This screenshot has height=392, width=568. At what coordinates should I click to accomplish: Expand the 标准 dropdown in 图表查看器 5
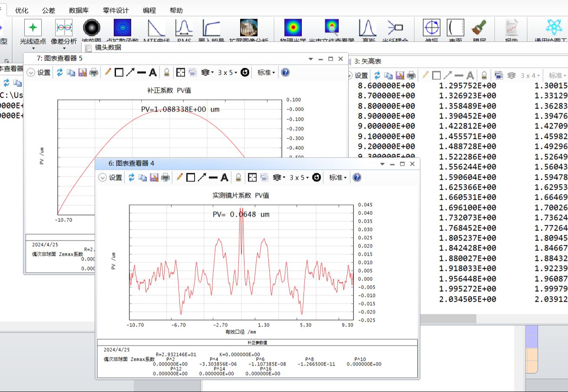tap(266, 73)
